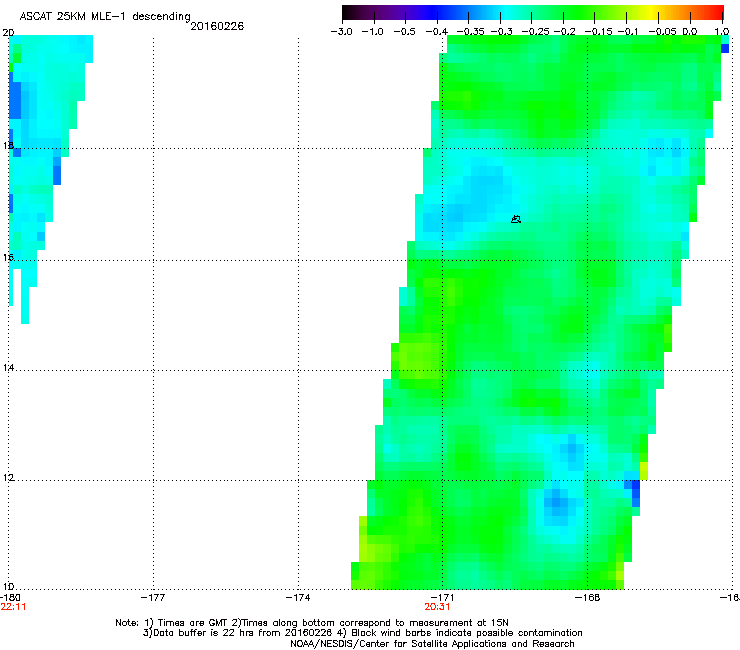Image resolution: width=740 pixels, height=650 pixels.
Task: Click the -177 longitude axis label
Action: pos(153,597)
